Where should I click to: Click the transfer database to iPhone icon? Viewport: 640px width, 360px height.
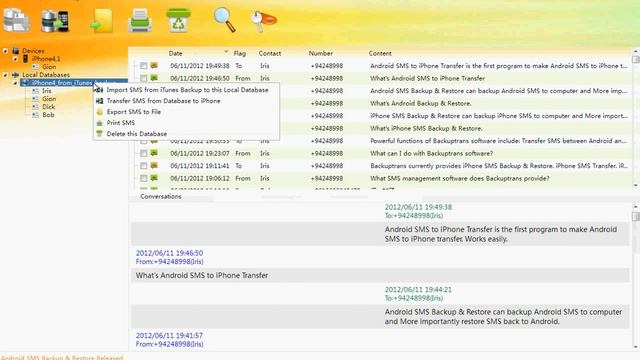click(x=55, y=21)
